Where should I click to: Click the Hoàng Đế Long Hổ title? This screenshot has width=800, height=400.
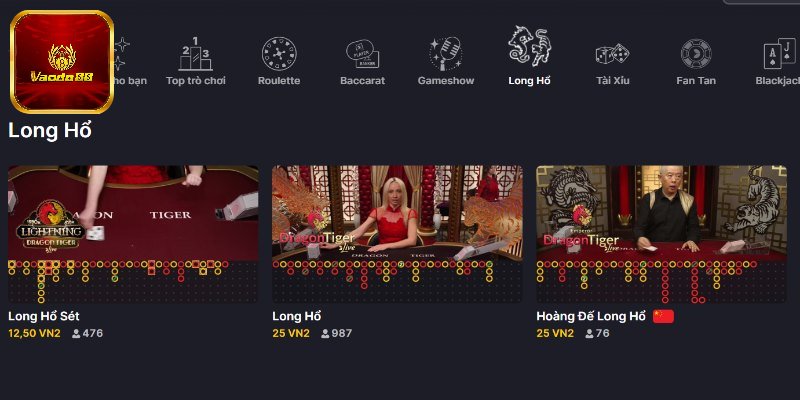[x=591, y=316]
